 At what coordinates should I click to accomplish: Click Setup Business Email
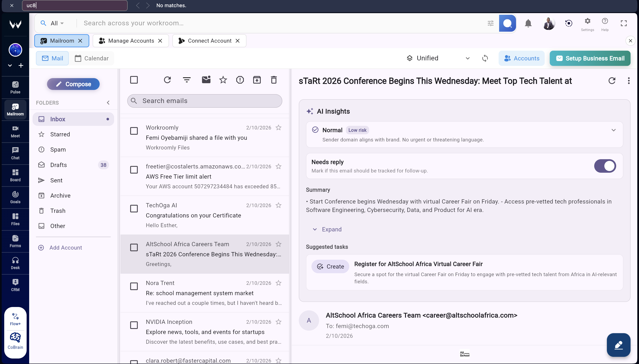590,58
